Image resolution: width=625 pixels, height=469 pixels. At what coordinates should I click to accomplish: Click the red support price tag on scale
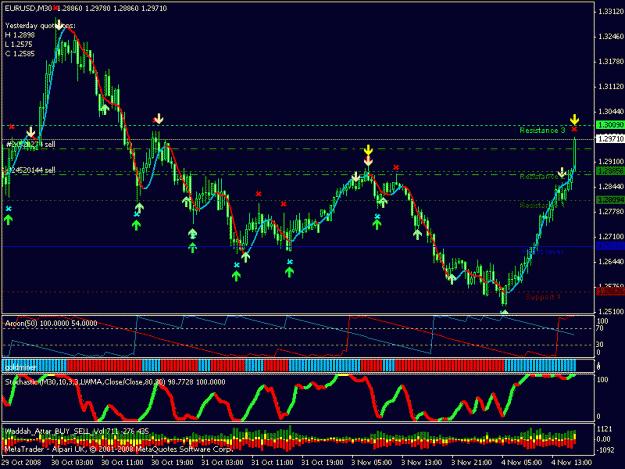tap(610, 292)
